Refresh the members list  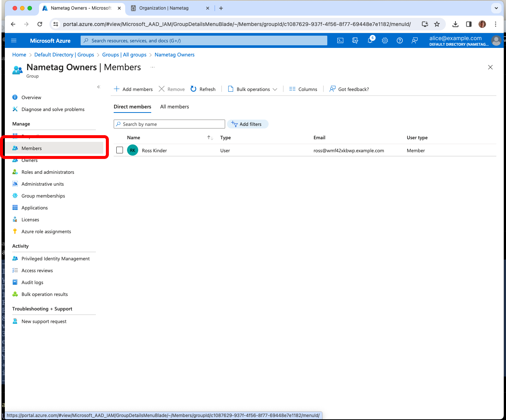(203, 89)
